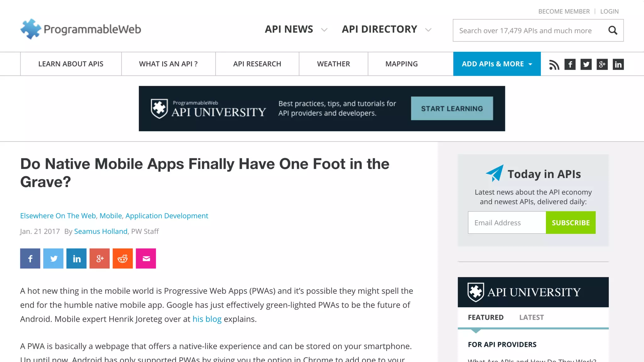
Task: Click the green Subscribe button
Action: click(570, 222)
